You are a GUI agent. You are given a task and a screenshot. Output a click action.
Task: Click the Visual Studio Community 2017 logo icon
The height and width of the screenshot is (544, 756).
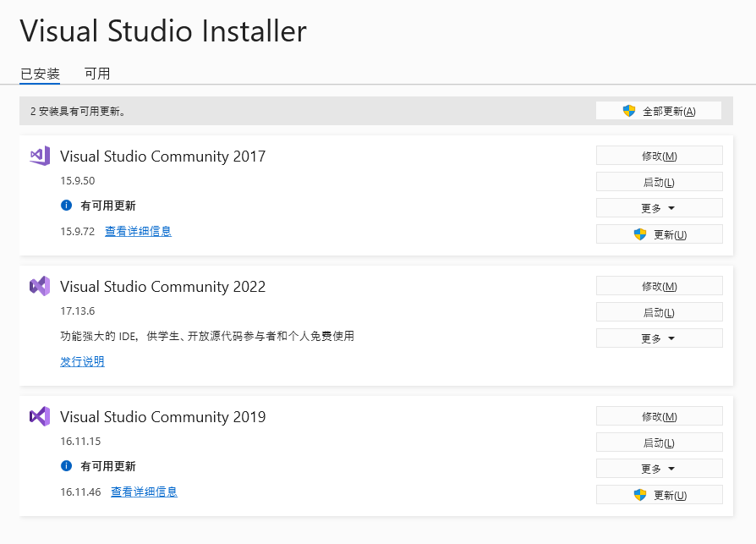(x=40, y=156)
